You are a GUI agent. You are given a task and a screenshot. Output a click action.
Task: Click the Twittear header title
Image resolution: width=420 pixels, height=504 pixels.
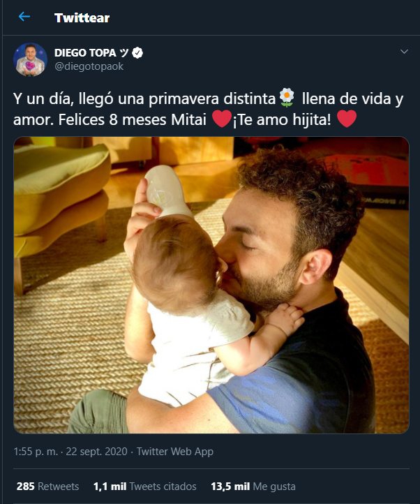point(82,17)
